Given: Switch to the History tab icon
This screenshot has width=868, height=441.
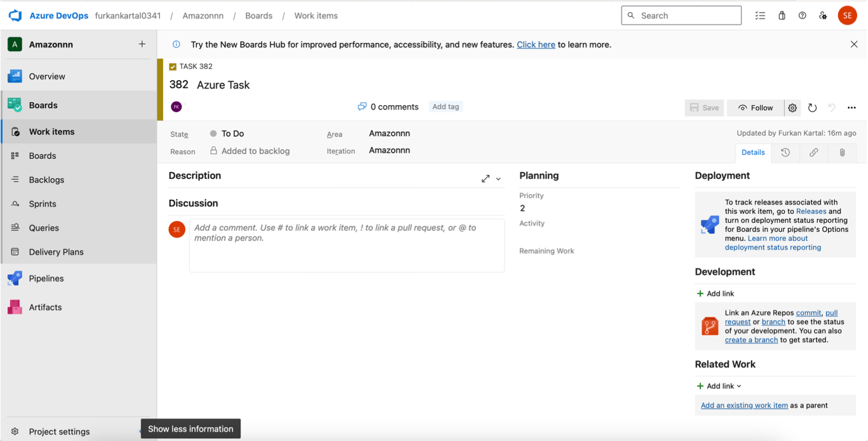Looking at the screenshot, I should [786, 153].
